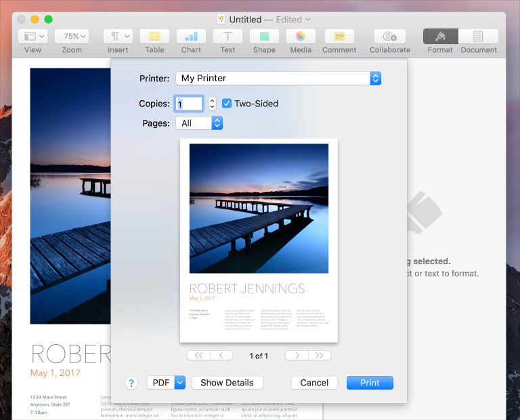Click the green full screen button
The height and width of the screenshot is (420, 520).
(49, 19)
